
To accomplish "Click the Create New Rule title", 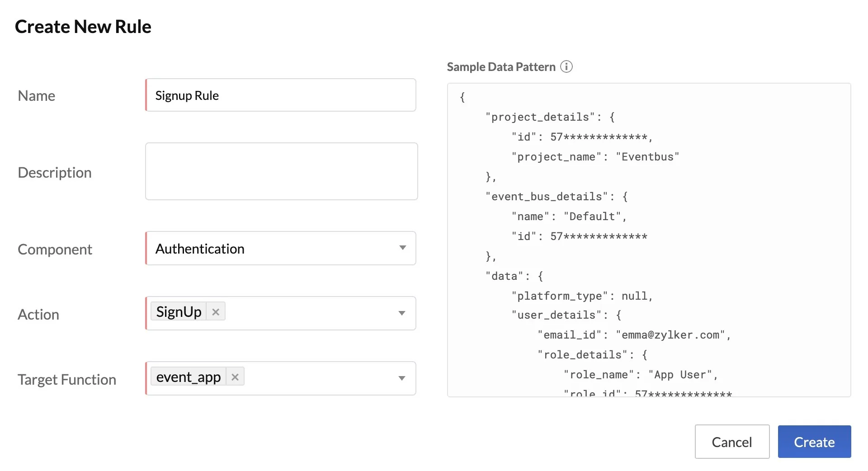I will 83,27.
